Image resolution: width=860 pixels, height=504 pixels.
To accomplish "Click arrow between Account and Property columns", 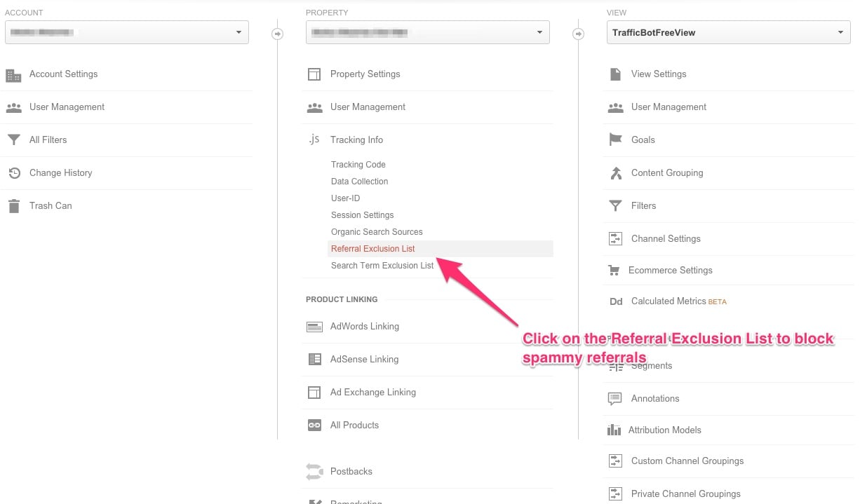I will coord(278,34).
